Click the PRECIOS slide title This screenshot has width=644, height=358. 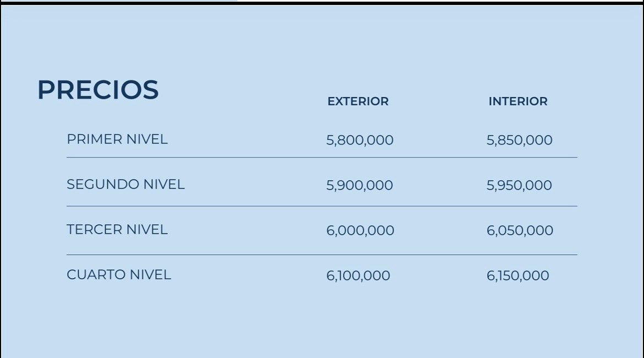point(98,90)
